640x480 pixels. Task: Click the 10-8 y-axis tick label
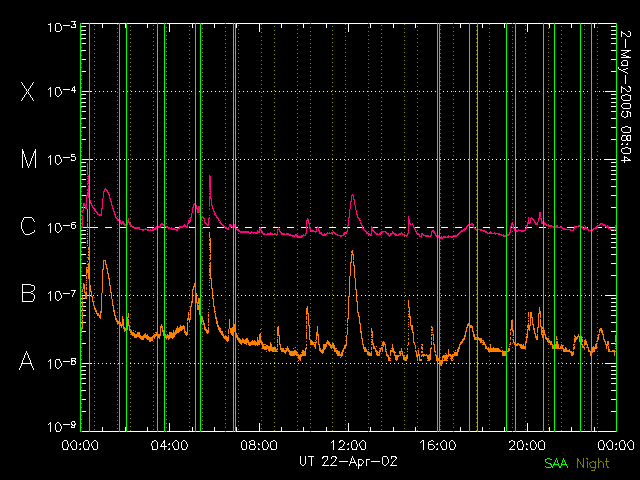pyautogui.click(x=62, y=363)
